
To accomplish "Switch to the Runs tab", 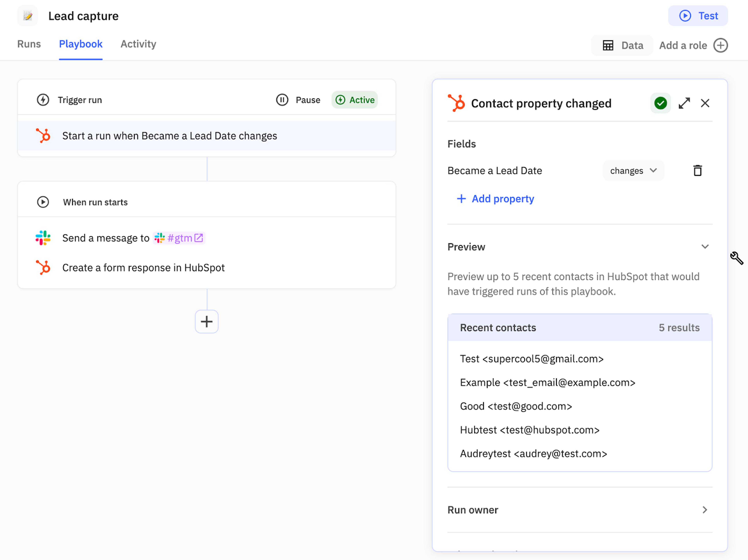I will [x=29, y=44].
